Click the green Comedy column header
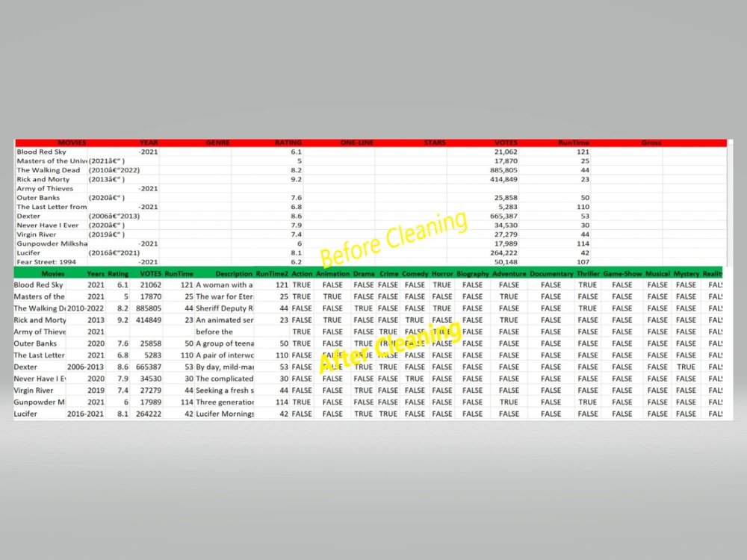Viewport: 747px width, 560px height. [x=415, y=274]
